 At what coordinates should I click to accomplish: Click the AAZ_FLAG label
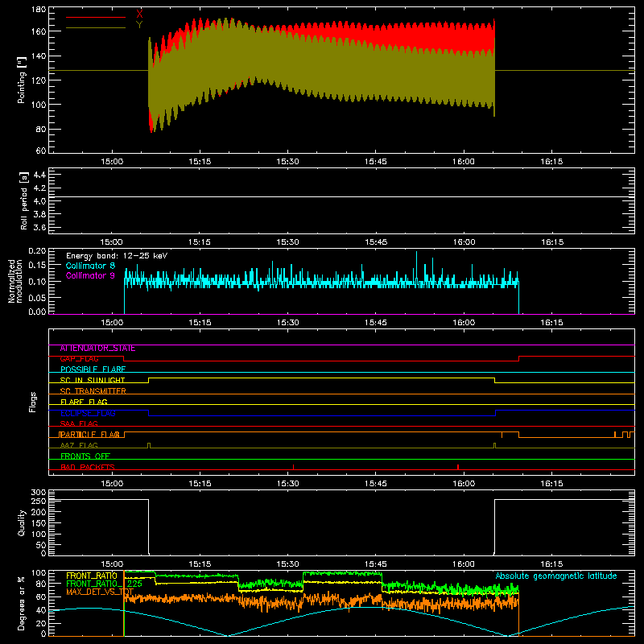click(x=79, y=445)
